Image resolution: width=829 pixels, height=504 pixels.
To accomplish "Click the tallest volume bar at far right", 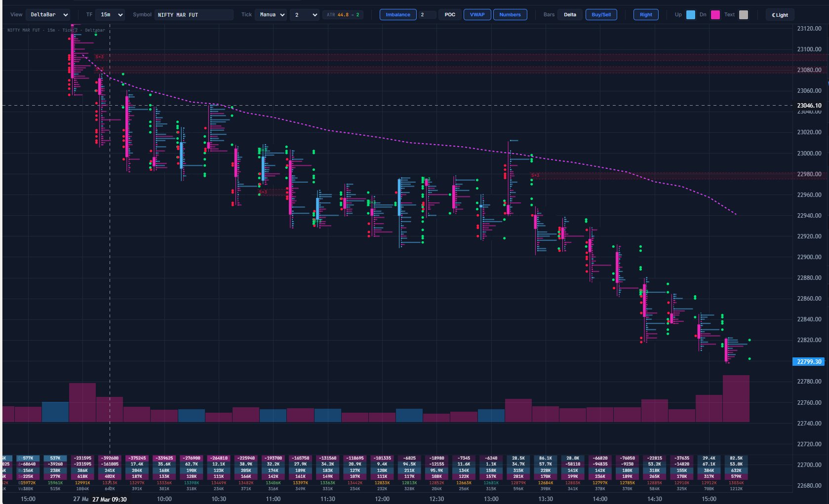I will coord(736,398).
